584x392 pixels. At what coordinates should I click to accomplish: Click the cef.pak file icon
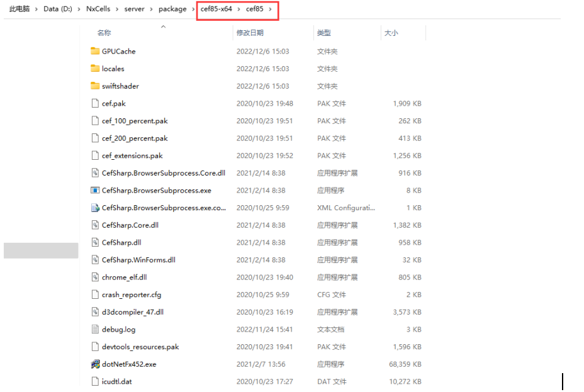pyautogui.click(x=95, y=104)
